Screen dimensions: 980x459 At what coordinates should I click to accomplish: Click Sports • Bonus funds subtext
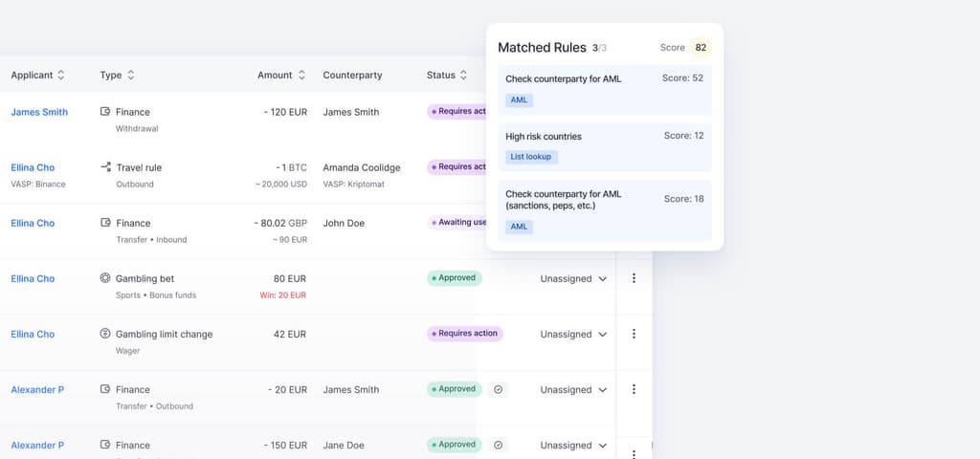[x=156, y=295]
